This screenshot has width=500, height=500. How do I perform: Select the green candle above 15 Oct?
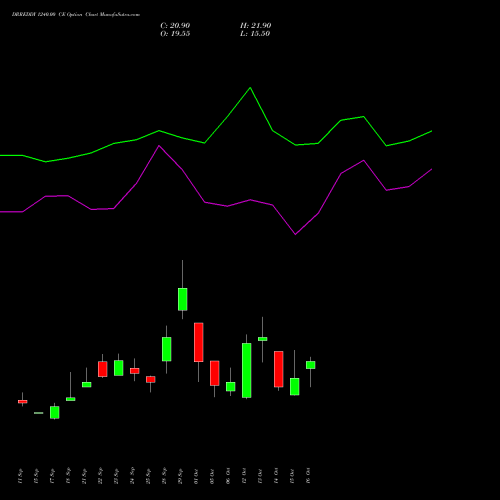[295, 386]
